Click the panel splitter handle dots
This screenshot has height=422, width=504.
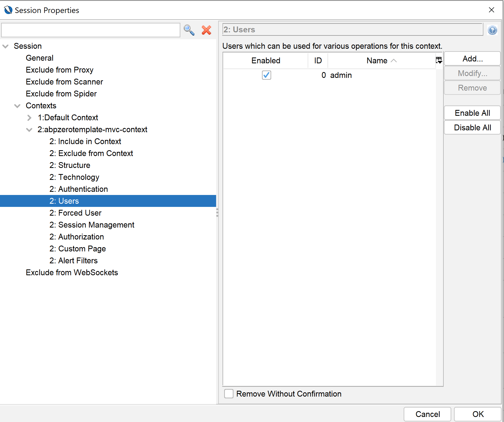(217, 213)
